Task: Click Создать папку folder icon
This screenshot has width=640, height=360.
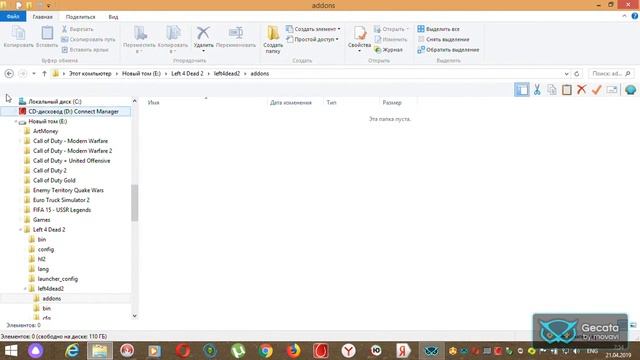Action: pyautogui.click(x=273, y=33)
